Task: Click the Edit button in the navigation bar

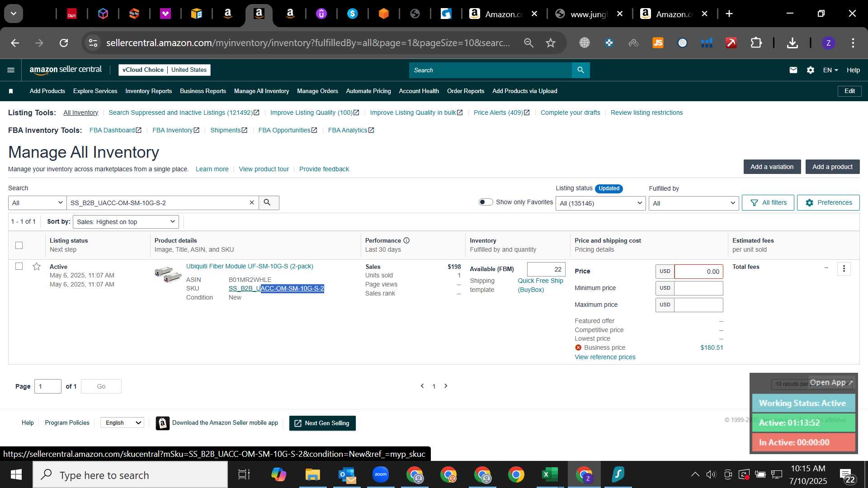Action: [x=849, y=91]
